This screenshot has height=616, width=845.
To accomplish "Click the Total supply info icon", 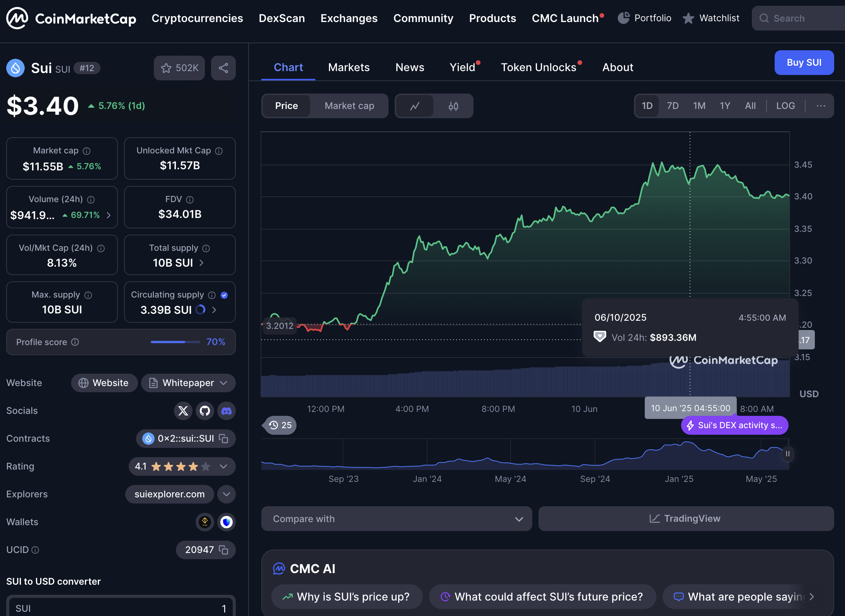I will (206, 248).
